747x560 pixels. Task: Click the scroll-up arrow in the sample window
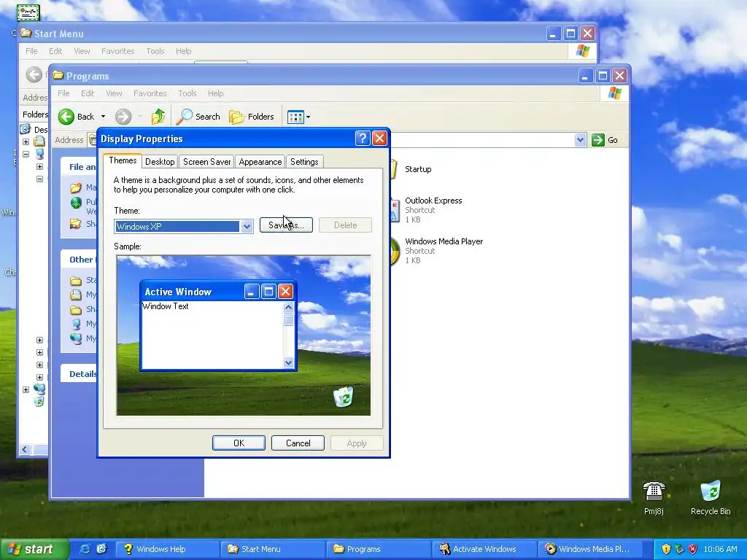(x=288, y=307)
